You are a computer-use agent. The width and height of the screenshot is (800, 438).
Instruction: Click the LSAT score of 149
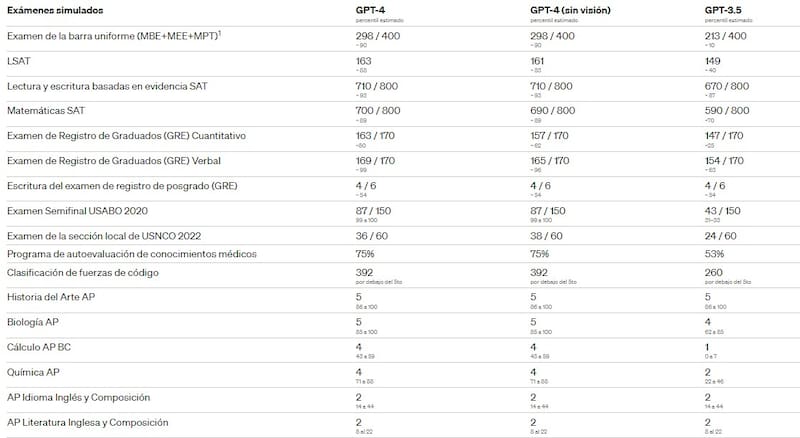point(714,60)
